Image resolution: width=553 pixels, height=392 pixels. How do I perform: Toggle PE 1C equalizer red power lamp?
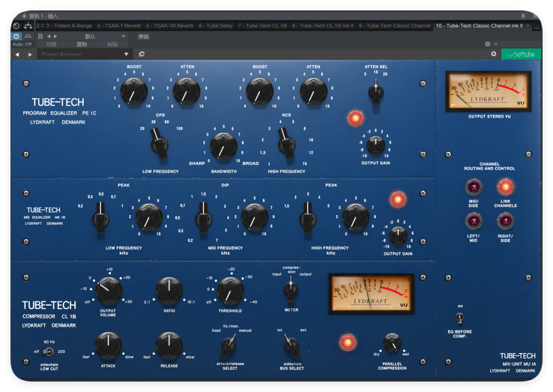click(x=355, y=118)
